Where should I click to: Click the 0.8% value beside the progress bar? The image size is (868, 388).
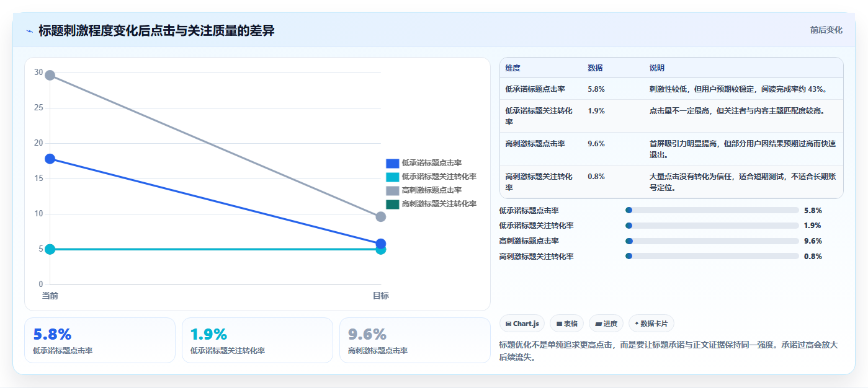tap(813, 256)
